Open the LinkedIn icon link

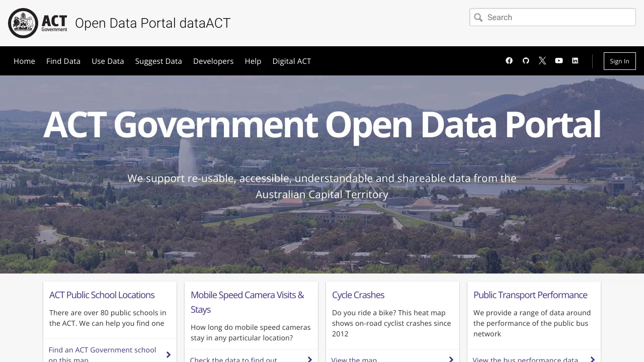point(575,61)
